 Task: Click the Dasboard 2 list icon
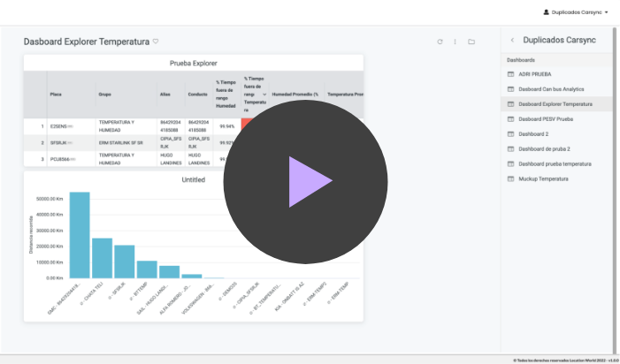(x=510, y=134)
